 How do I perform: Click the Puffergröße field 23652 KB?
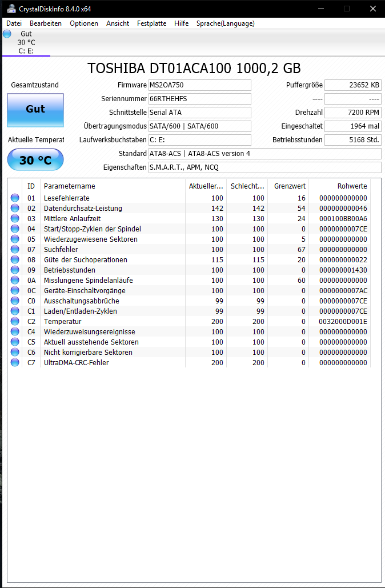[x=353, y=85]
